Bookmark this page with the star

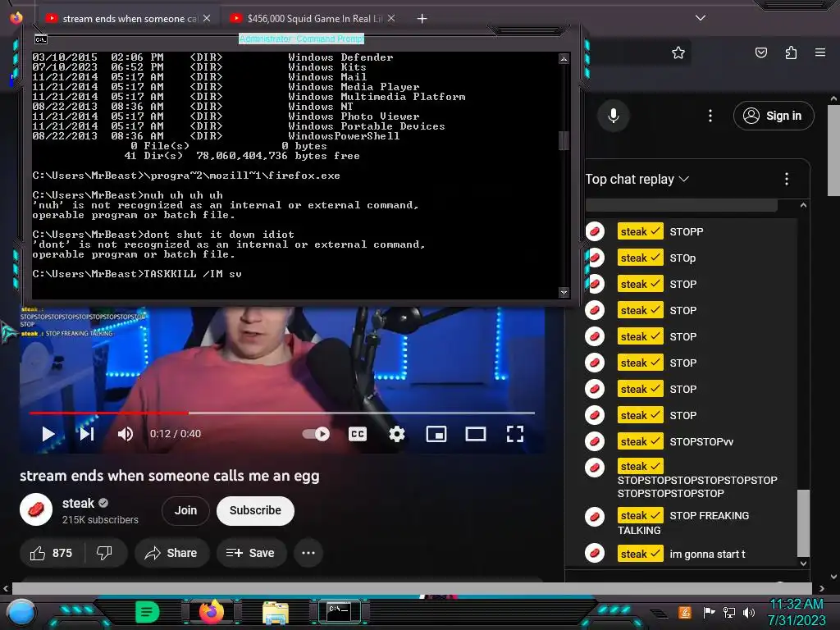[678, 52]
